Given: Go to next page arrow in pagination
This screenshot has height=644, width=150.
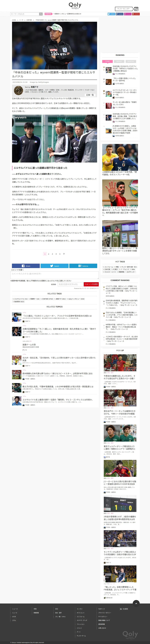Looking at the screenshot, I should [x=64, y=254].
